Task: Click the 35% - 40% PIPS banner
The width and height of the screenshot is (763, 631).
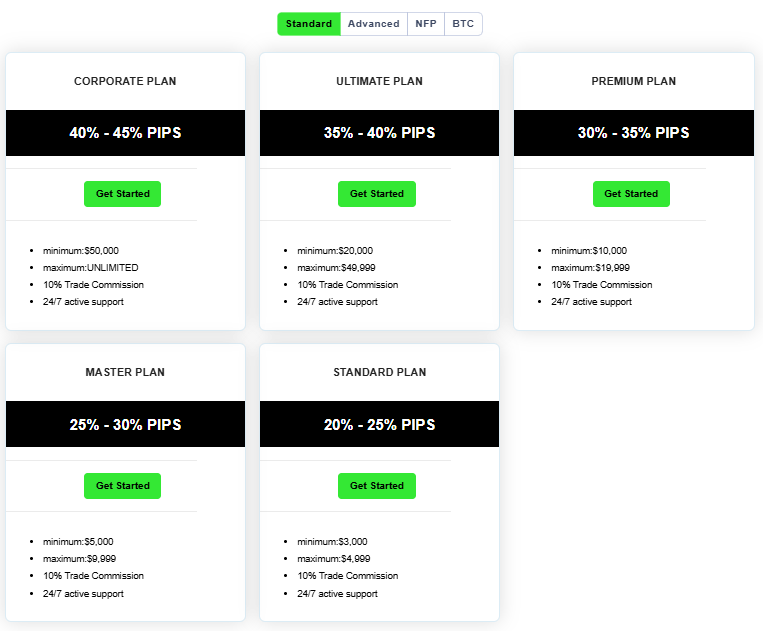Action: click(379, 133)
